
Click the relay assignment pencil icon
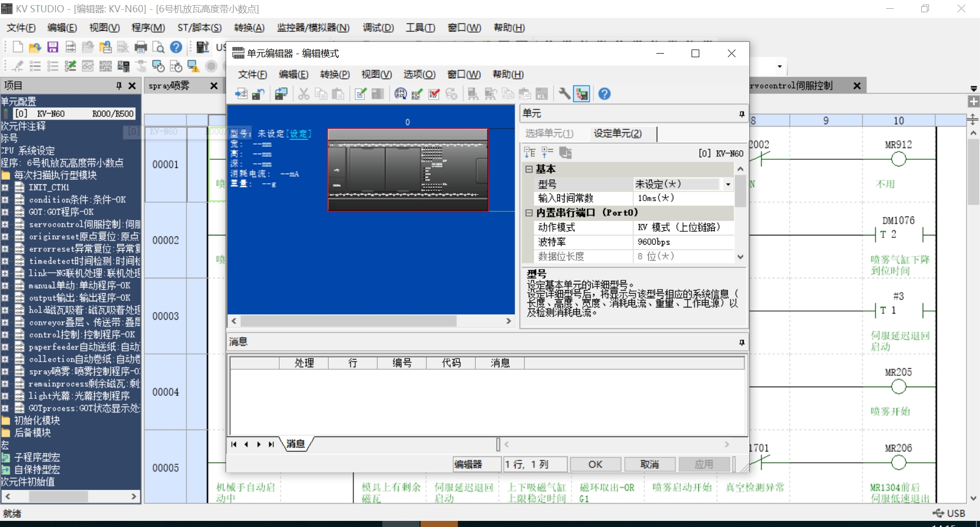[417, 94]
